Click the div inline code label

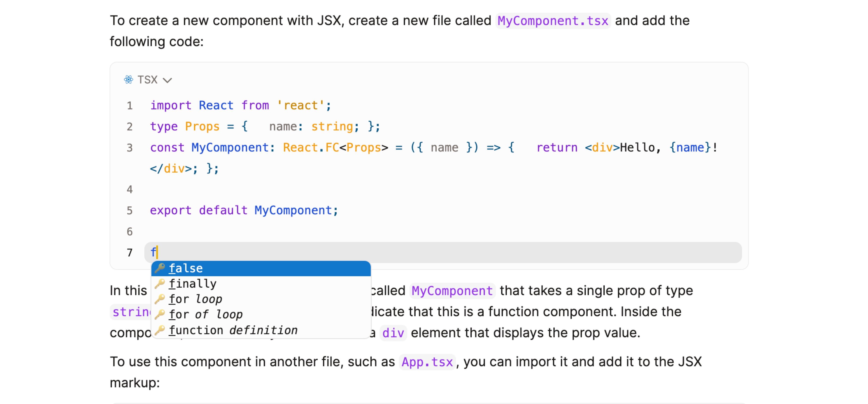pos(393,332)
